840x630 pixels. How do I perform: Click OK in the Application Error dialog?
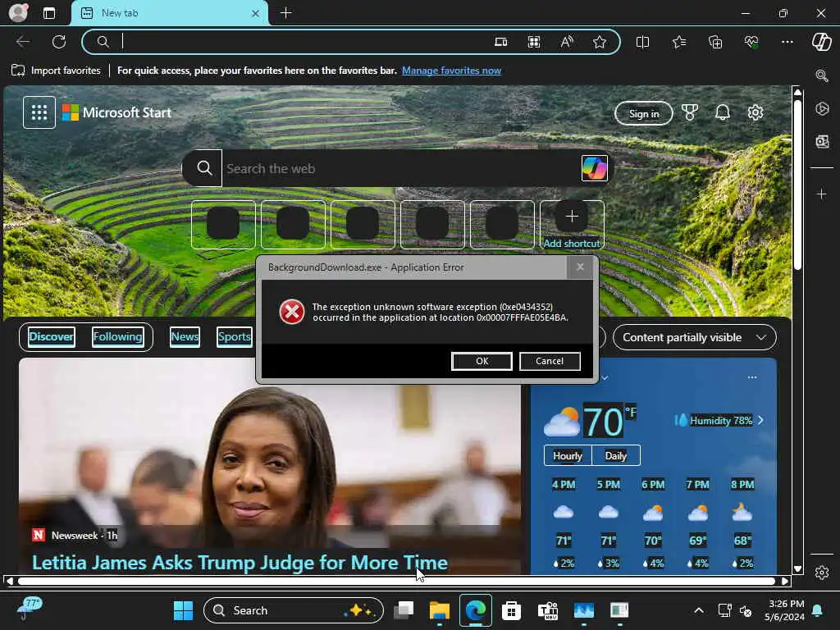click(482, 361)
